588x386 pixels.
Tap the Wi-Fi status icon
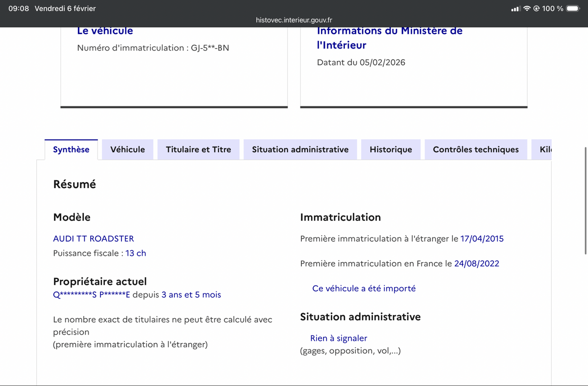(527, 9)
